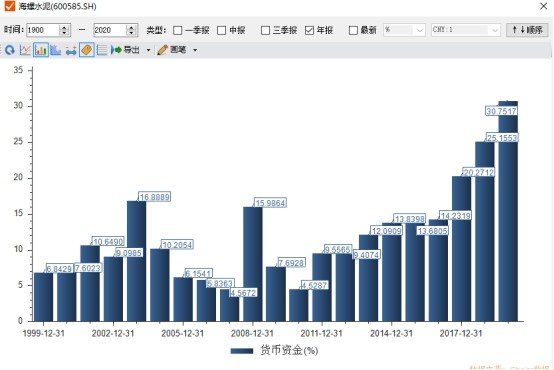
Task: Click the data label 7.6928
Action: tap(291, 263)
